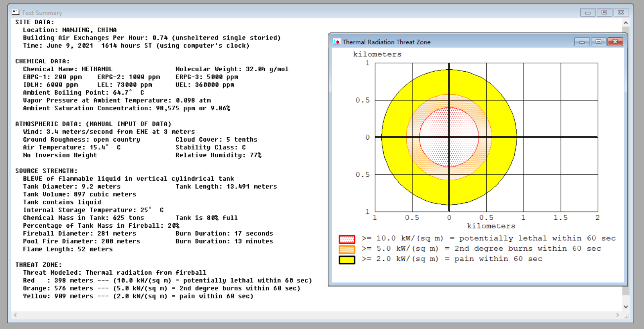
Task: Maximize the Text Summary window
Action: pyautogui.click(x=604, y=13)
